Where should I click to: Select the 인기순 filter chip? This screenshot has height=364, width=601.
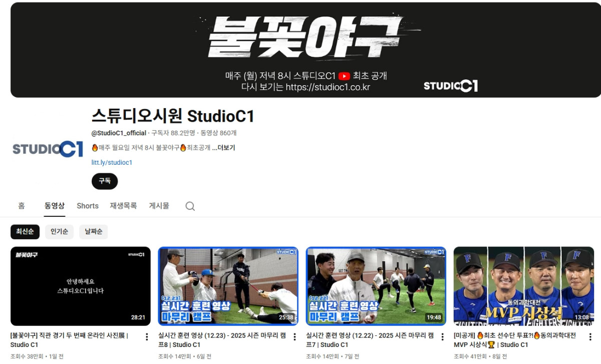pos(59,232)
